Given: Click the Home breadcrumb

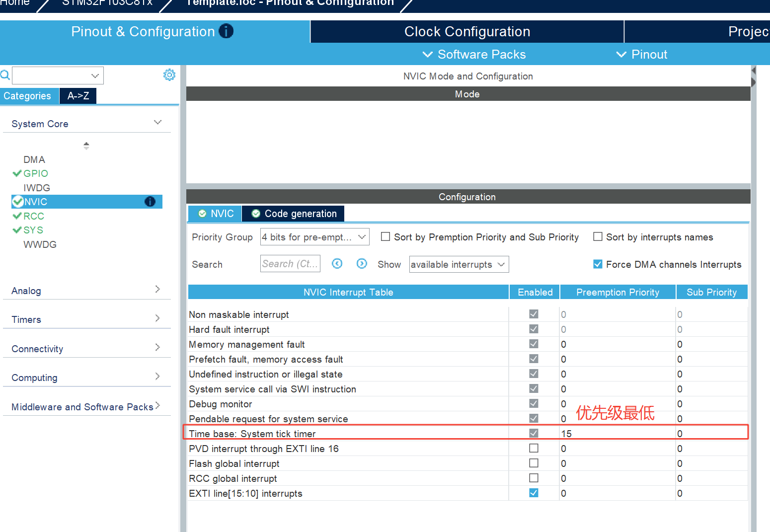Looking at the screenshot, I should 15,2.
